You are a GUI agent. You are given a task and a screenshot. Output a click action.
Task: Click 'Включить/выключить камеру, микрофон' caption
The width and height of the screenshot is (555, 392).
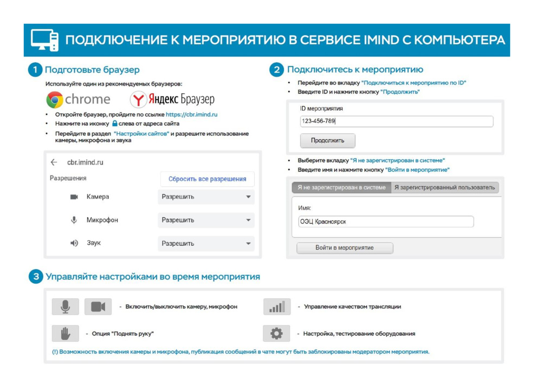click(x=181, y=306)
